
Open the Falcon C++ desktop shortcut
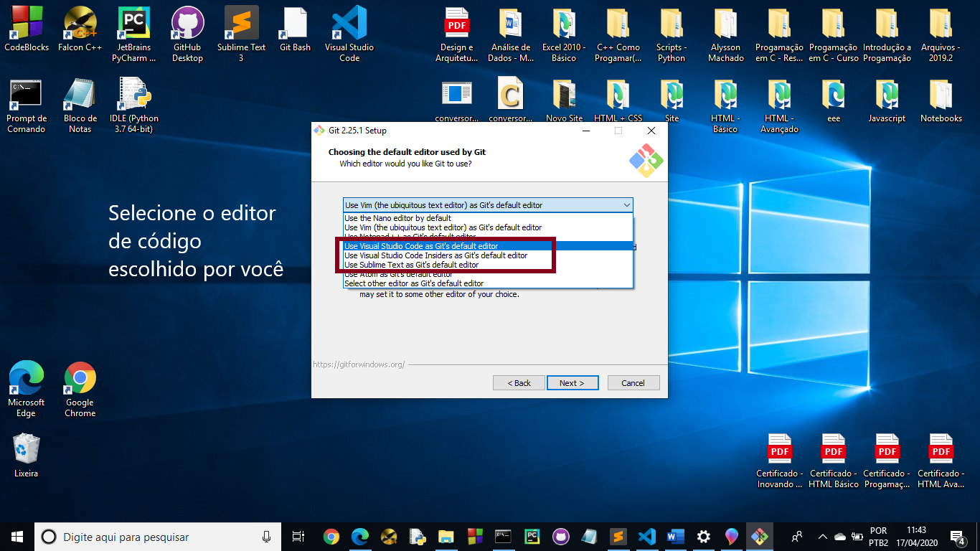click(x=80, y=29)
